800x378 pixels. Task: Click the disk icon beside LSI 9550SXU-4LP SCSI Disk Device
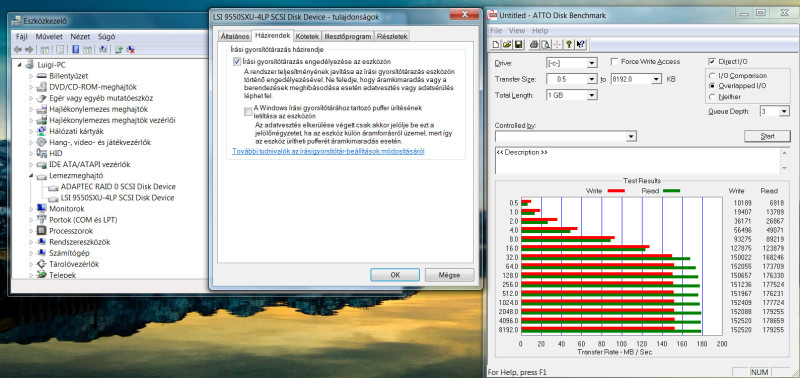click(x=53, y=198)
